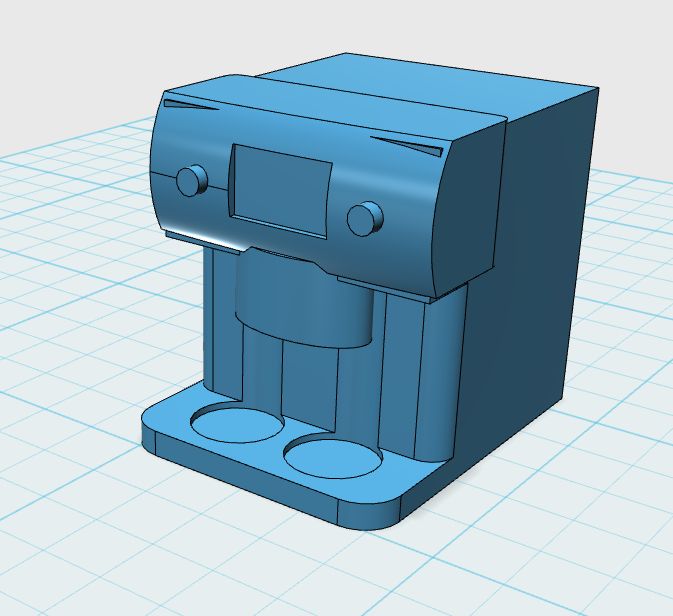Image resolution: width=673 pixels, height=616 pixels.
Task: Click the right wedge-shaped vent on front panel
Action: [408, 146]
